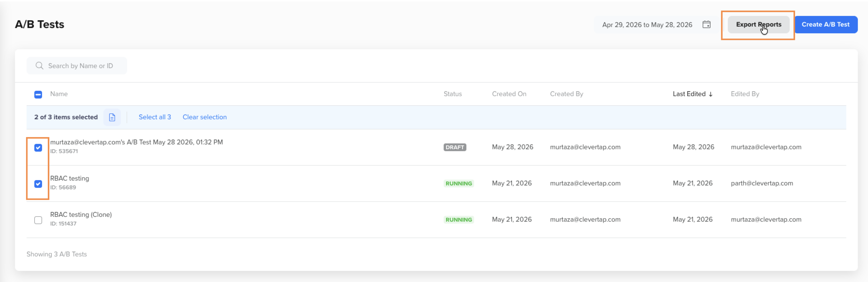Click the ID: 151437 text
868x282 pixels.
[63, 224]
